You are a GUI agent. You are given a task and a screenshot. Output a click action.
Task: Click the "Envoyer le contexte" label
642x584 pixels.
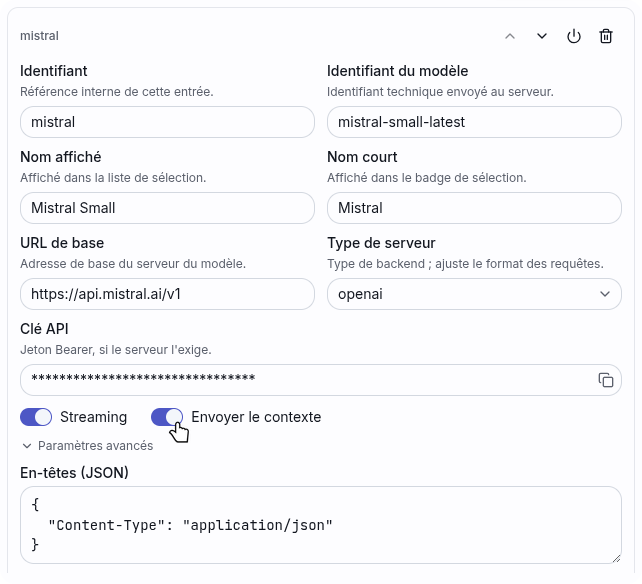point(256,417)
